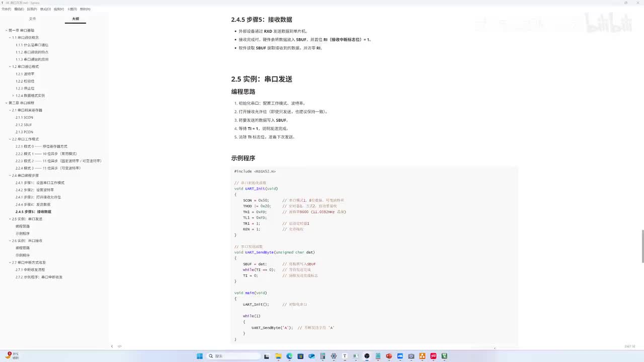Screen dimensions: 644x362
Task: Launch Microsoft Edge from the taskbar
Action: point(289,356)
